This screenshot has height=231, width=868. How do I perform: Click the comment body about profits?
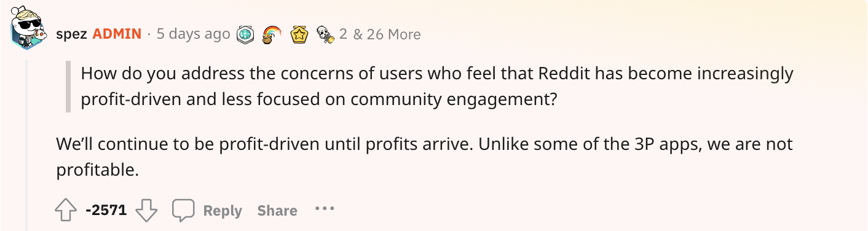click(x=424, y=157)
